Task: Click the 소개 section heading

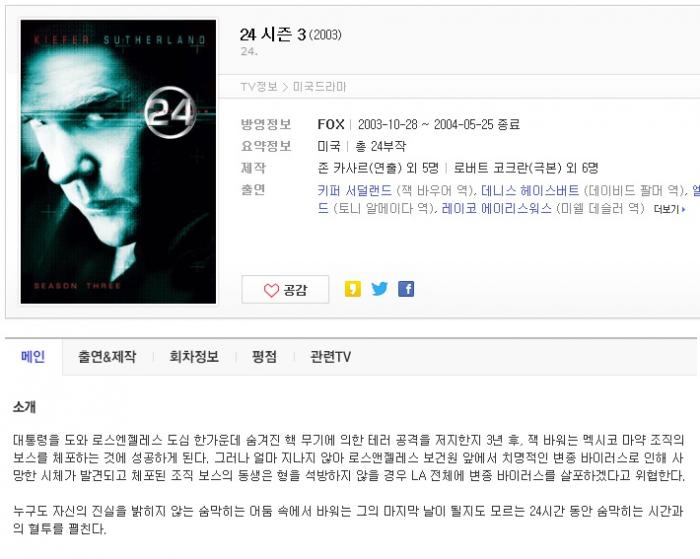Action: click(25, 407)
